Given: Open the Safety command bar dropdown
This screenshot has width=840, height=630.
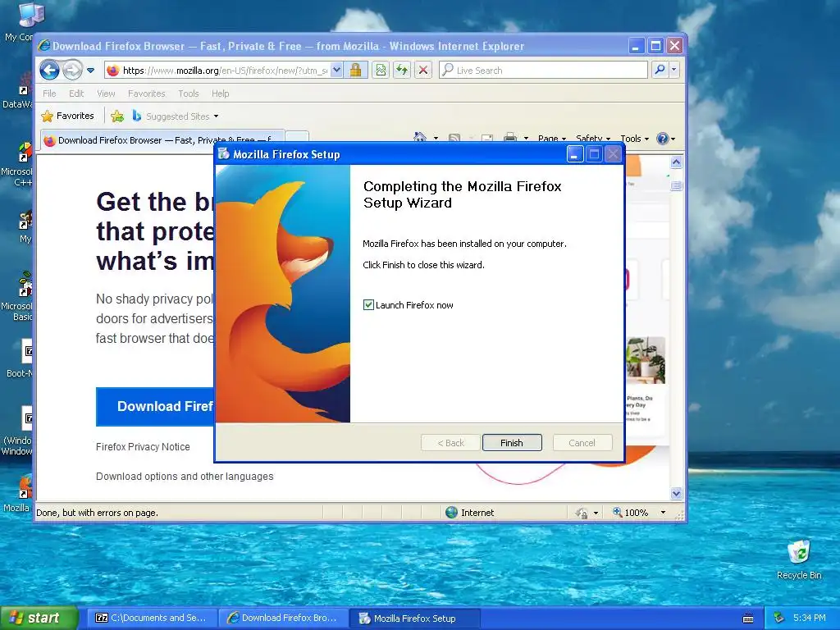Looking at the screenshot, I should (592, 138).
